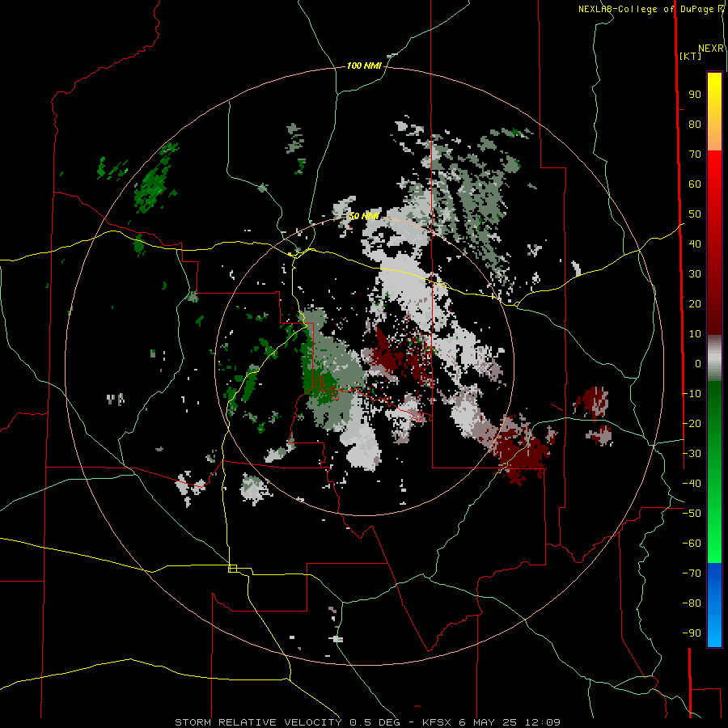Click the gray zero-velocity segment of the scale
The width and height of the screenshot is (728, 728).
(714, 358)
